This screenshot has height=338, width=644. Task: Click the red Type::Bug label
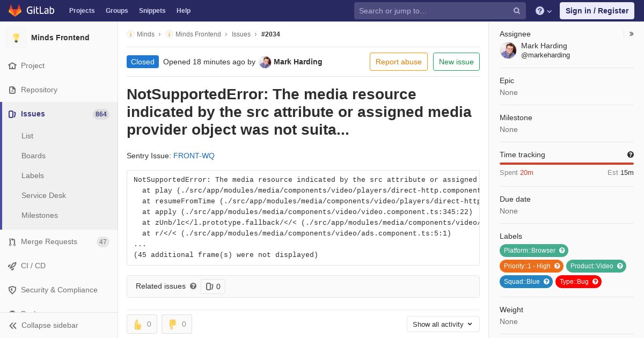579,282
